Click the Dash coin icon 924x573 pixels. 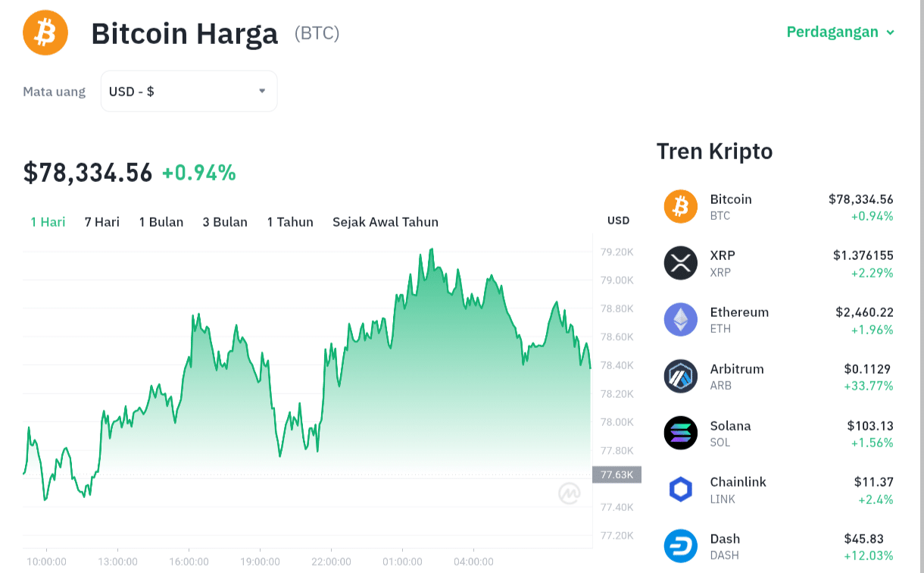pyautogui.click(x=680, y=546)
